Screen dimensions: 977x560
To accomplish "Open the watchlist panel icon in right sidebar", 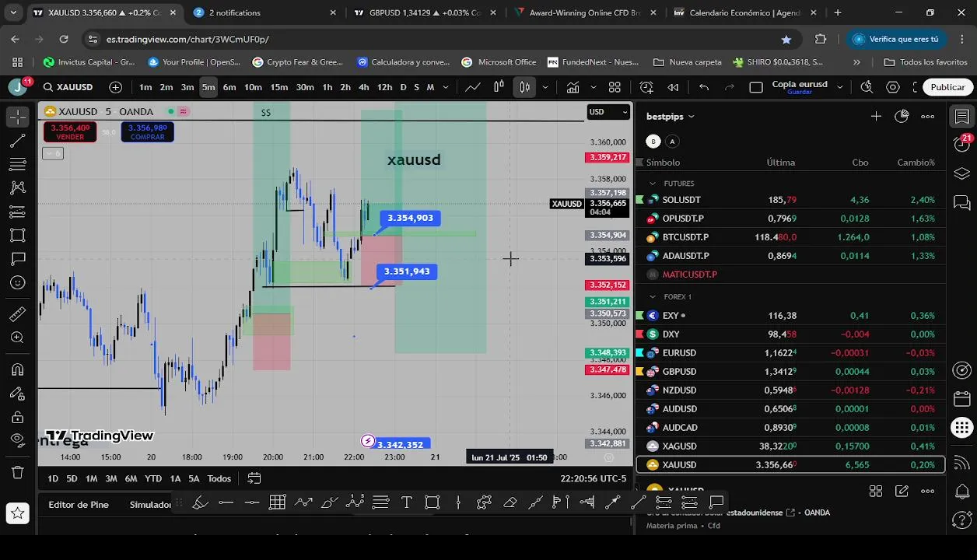I will (962, 117).
